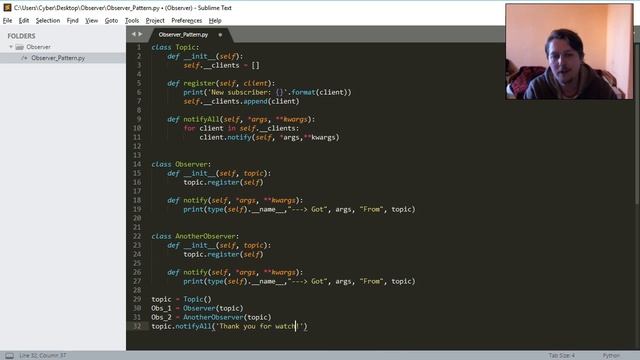The image size is (640, 360).
Task: Click 'class Observer:' definition line
Action: (x=181, y=164)
